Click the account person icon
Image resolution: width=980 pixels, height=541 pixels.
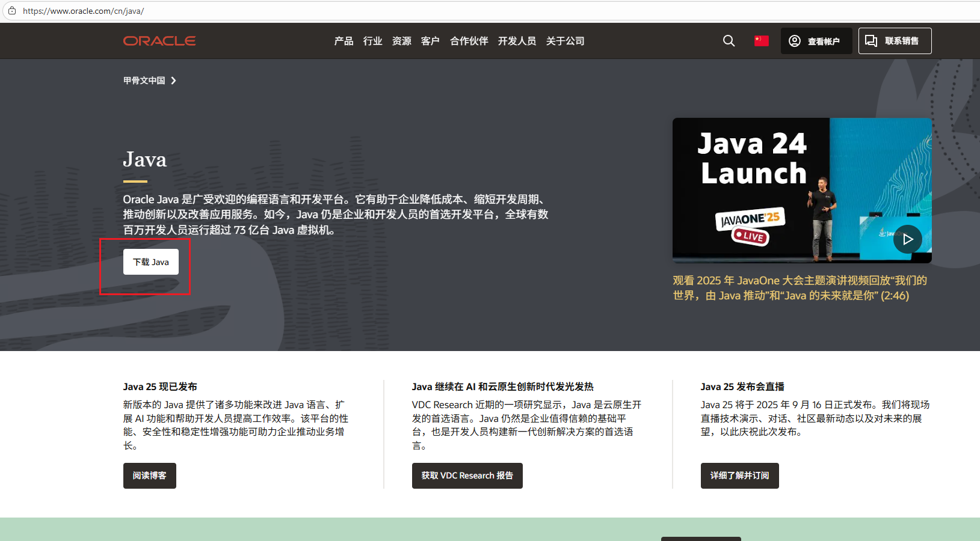794,40
